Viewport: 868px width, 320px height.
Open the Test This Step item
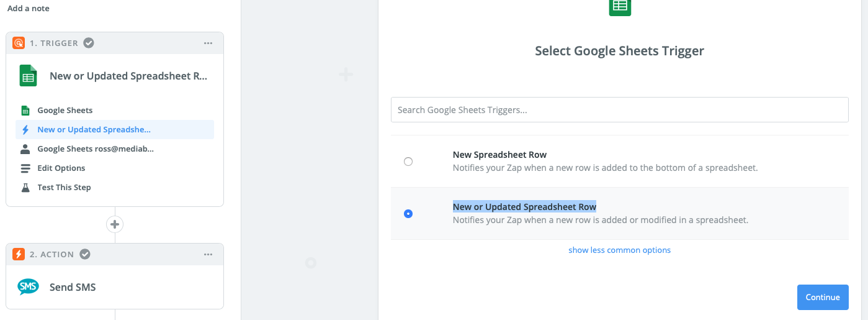coord(64,188)
